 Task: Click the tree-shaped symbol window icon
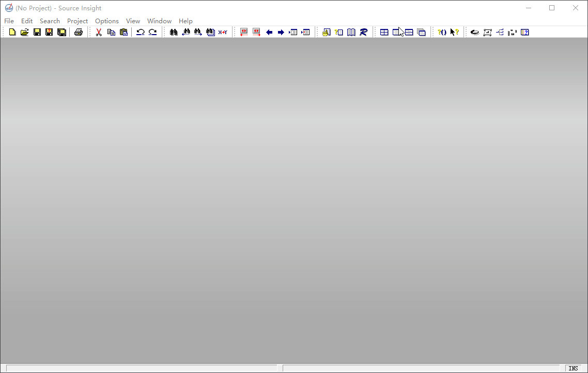500,32
